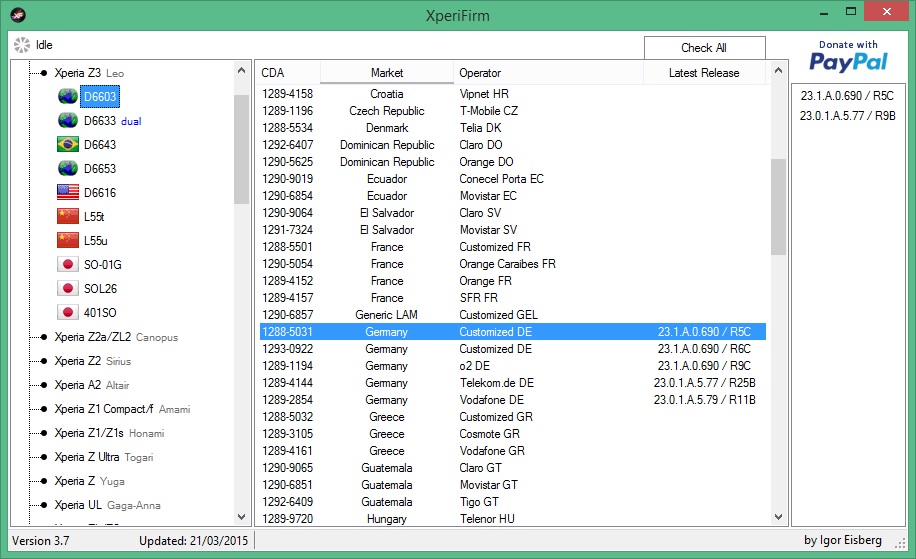Viewport: 916px width, 559px height.
Task: Click the globe icon next to D6653
Action: coord(68,168)
